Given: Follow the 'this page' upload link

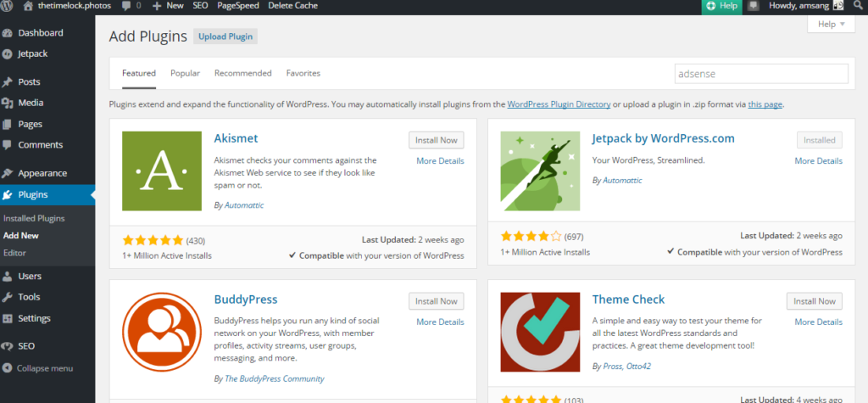Looking at the screenshot, I should pyautogui.click(x=765, y=104).
